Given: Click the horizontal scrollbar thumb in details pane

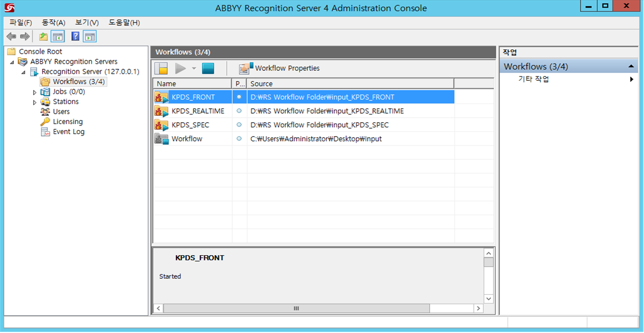Looking at the screenshot, I should [297, 309].
